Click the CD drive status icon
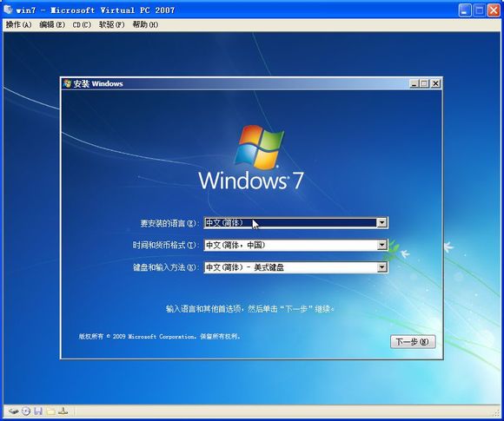Viewport: 504px width, 421px height. point(26,411)
